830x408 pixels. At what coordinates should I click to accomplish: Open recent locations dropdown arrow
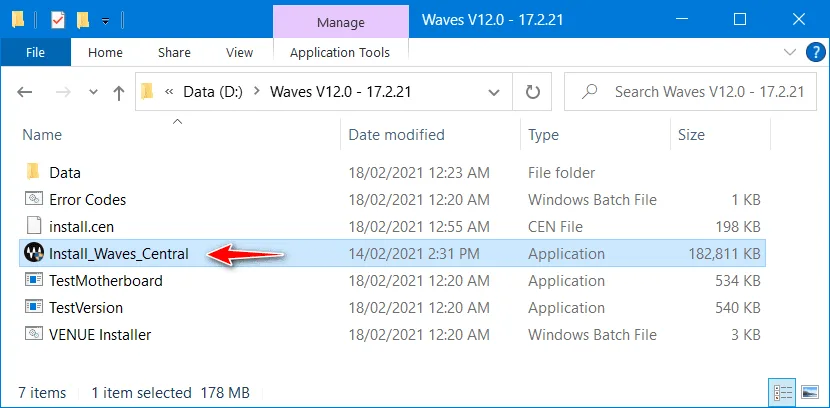pos(94,93)
